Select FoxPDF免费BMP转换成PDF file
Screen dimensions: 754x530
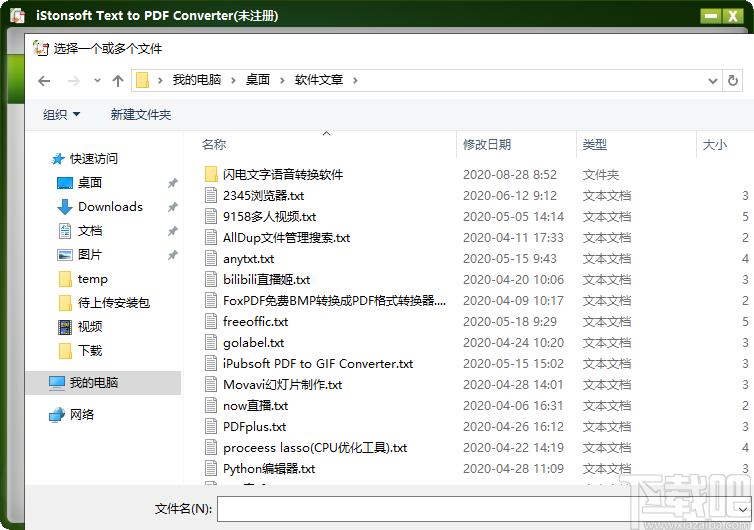(334, 301)
